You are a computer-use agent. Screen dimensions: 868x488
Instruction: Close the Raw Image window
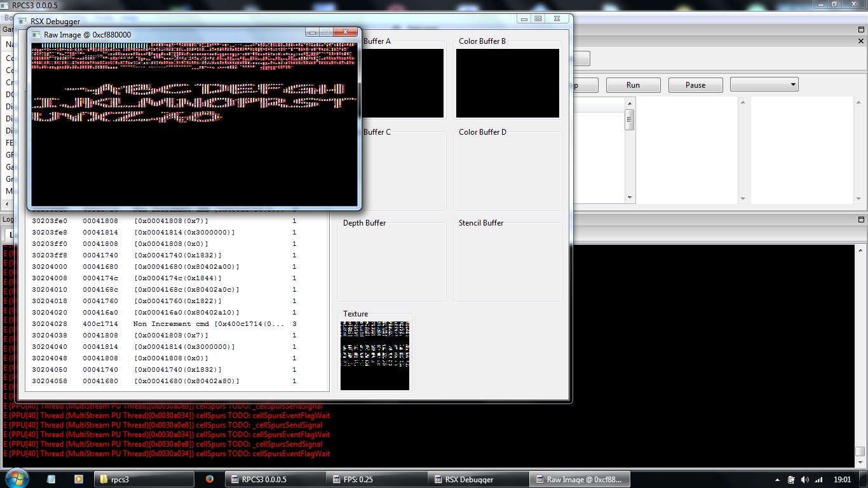pos(346,32)
